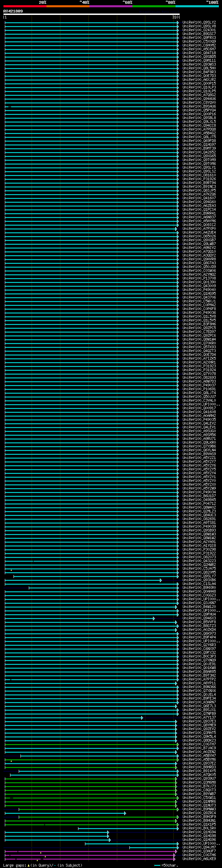The height and width of the screenshot is (868, 222).
Task: Click label UniRef100_Q94JM7
Action: click(x=199, y=848)
